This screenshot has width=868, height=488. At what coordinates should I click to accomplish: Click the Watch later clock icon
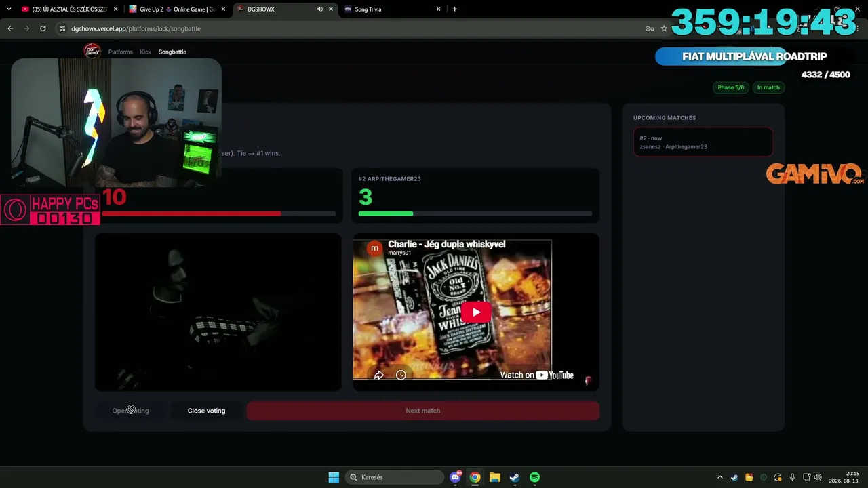[x=401, y=375]
